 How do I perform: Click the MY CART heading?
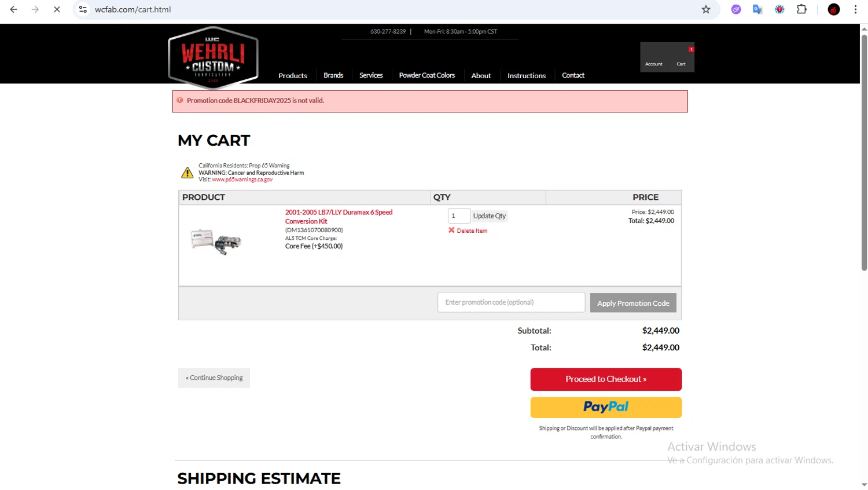point(214,141)
